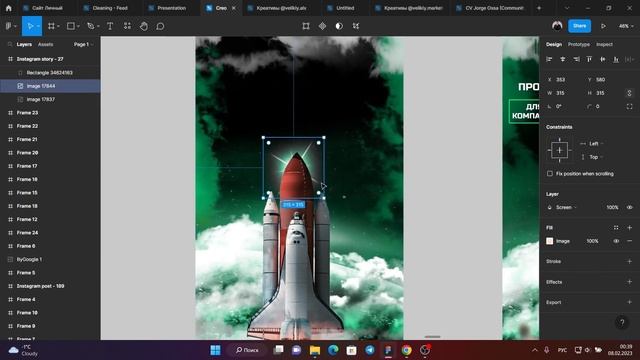Click the layer opacity 100% field

click(612, 207)
